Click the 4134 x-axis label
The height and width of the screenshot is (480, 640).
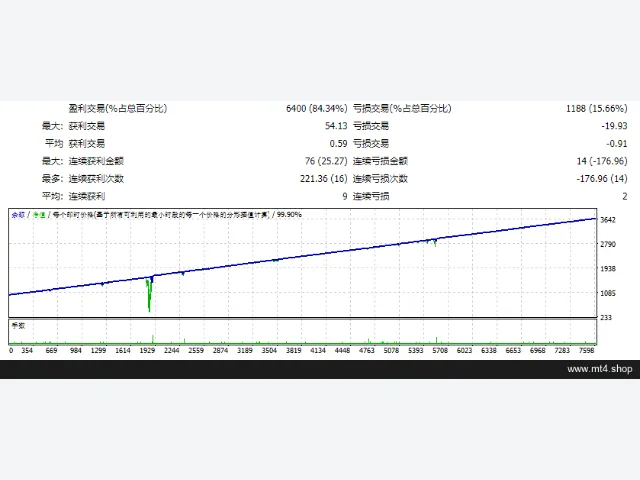(318, 350)
